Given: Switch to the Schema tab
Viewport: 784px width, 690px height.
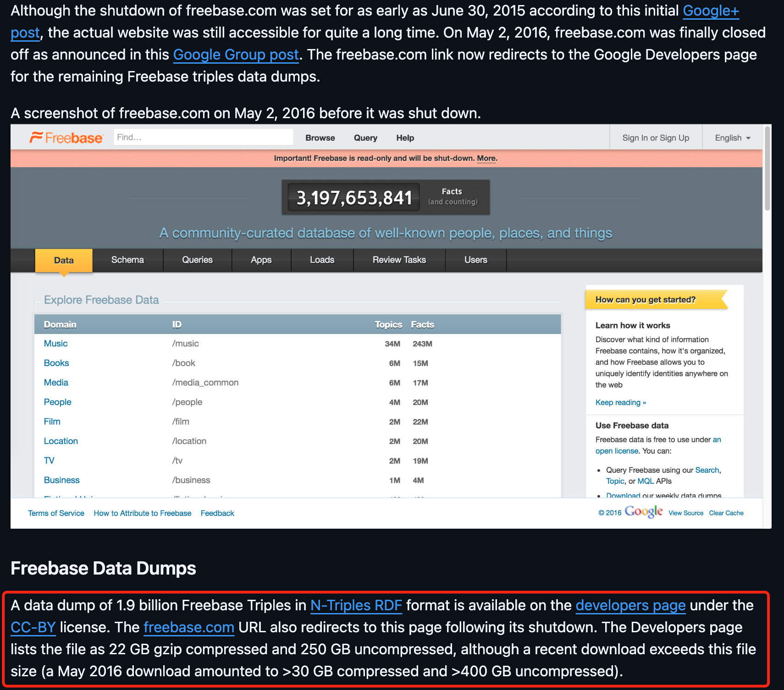Looking at the screenshot, I should coord(127,260).
